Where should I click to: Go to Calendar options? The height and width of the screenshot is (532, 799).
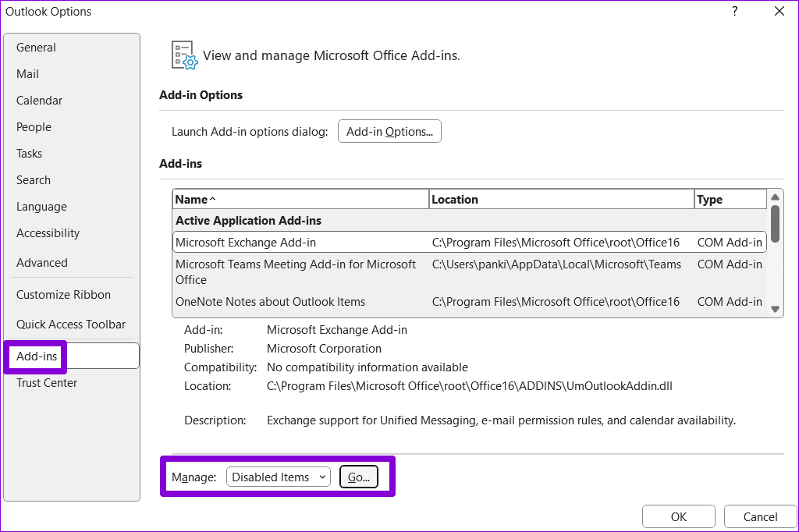click(x=39, y=101)
